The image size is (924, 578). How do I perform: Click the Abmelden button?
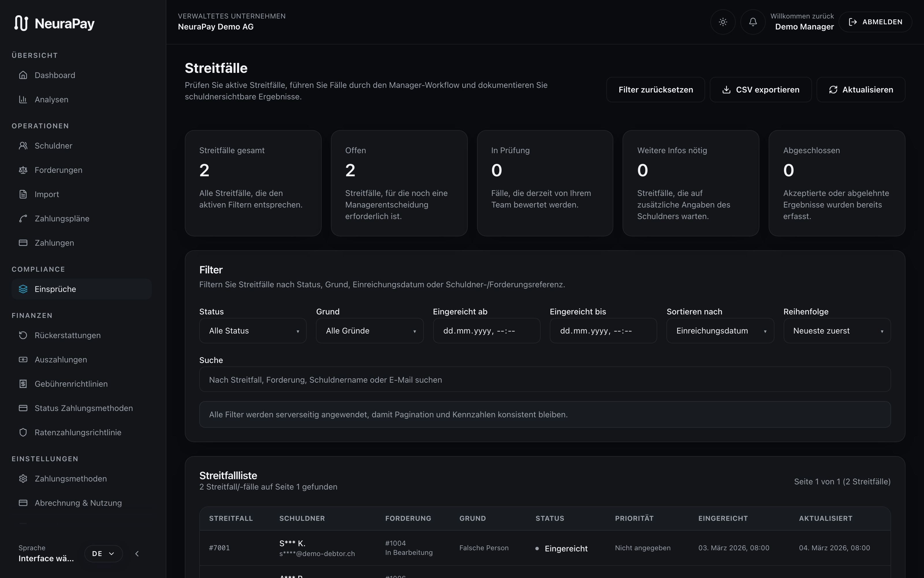pyautogui.click(x=875, y=22)
